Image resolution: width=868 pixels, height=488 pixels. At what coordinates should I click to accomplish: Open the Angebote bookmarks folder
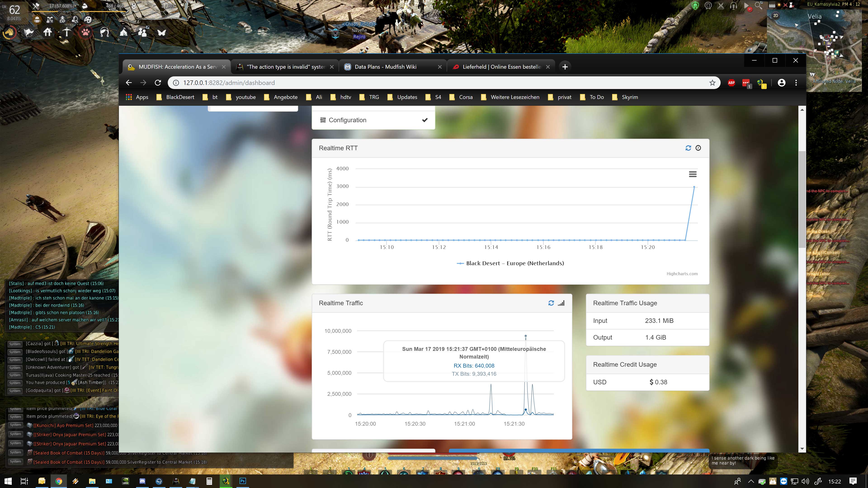pos(281,97)
